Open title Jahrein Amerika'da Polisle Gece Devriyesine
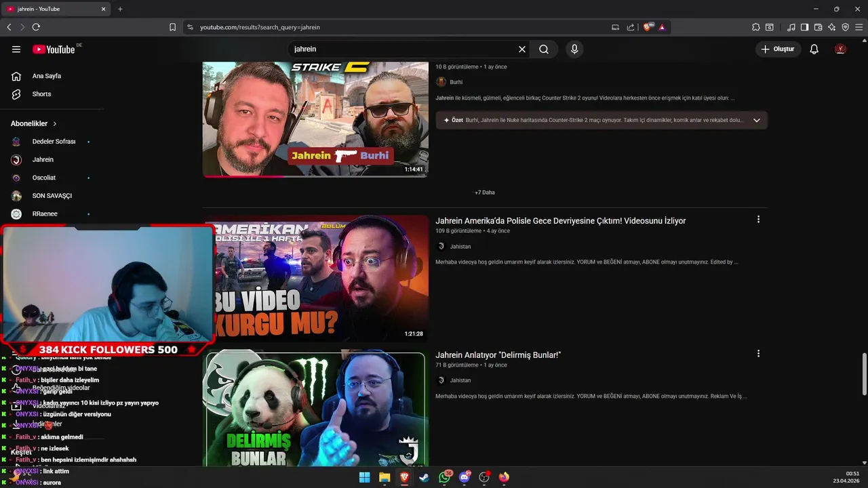The width and height of the screenshot is (868, 488). pos(560,221)
